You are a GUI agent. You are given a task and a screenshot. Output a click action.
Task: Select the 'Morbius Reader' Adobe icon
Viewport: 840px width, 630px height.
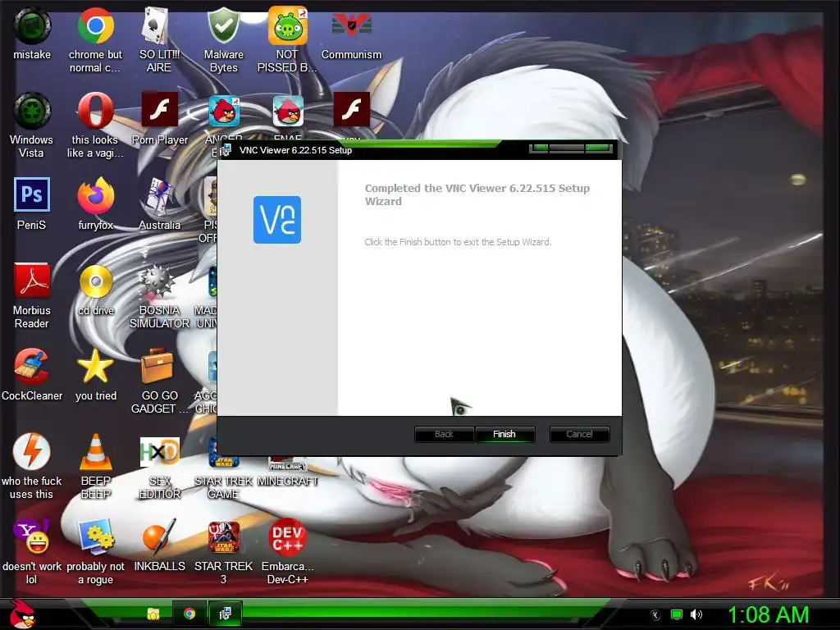click(32, 281)
